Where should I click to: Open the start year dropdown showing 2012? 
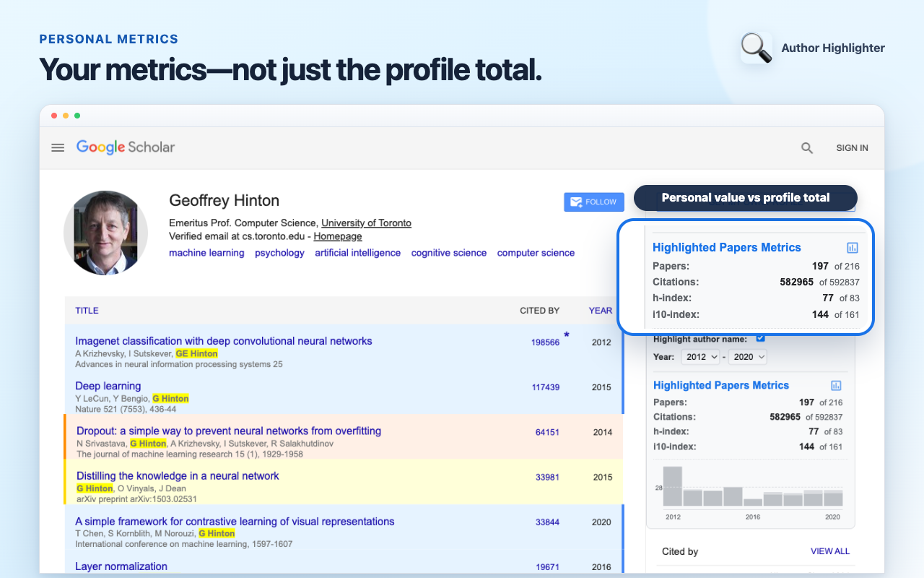(701, 357)
